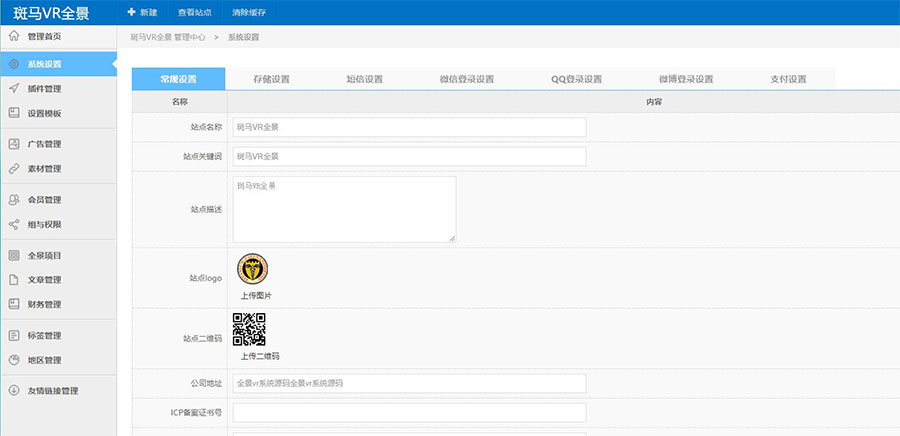This screenshot has width=900, height=436.
Task: Click the 新建 button in top bar
Action: [x=142, y=12]
